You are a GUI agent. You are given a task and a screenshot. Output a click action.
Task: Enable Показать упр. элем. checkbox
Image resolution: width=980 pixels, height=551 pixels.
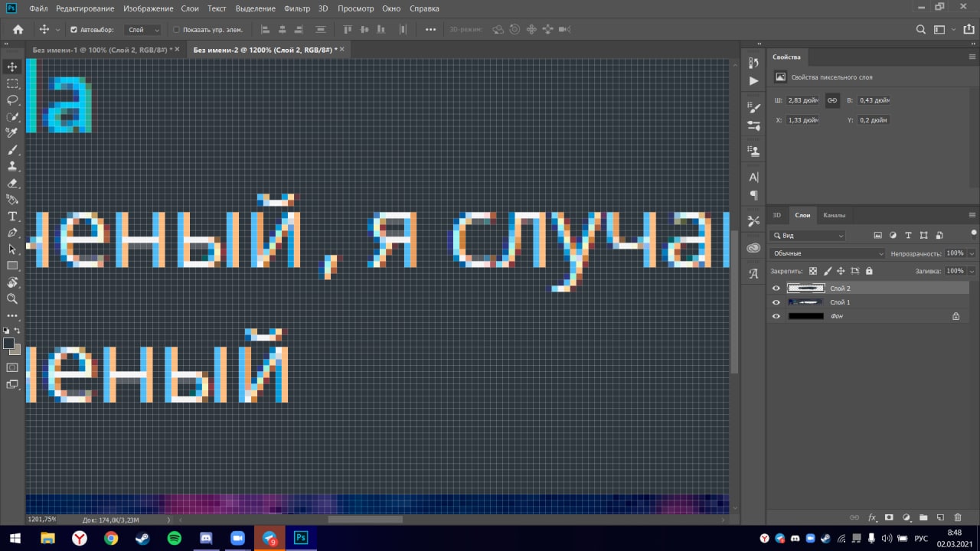[x=176, y=30]
